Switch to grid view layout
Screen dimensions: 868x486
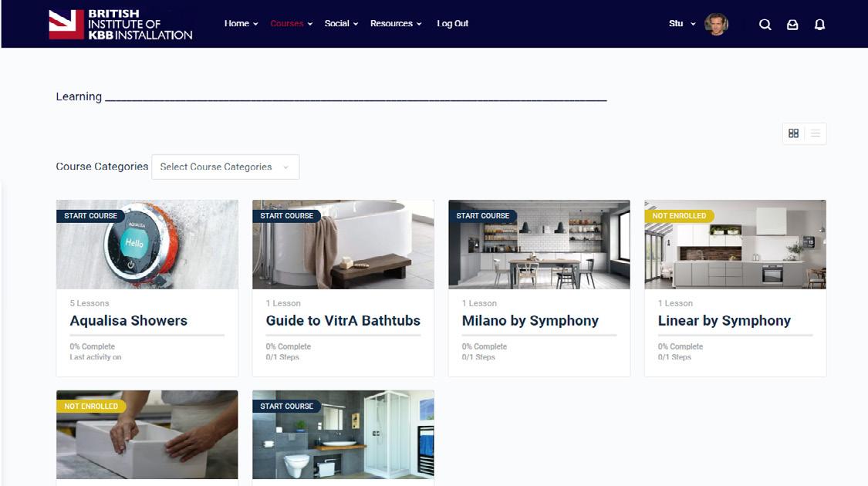point(793,133)
